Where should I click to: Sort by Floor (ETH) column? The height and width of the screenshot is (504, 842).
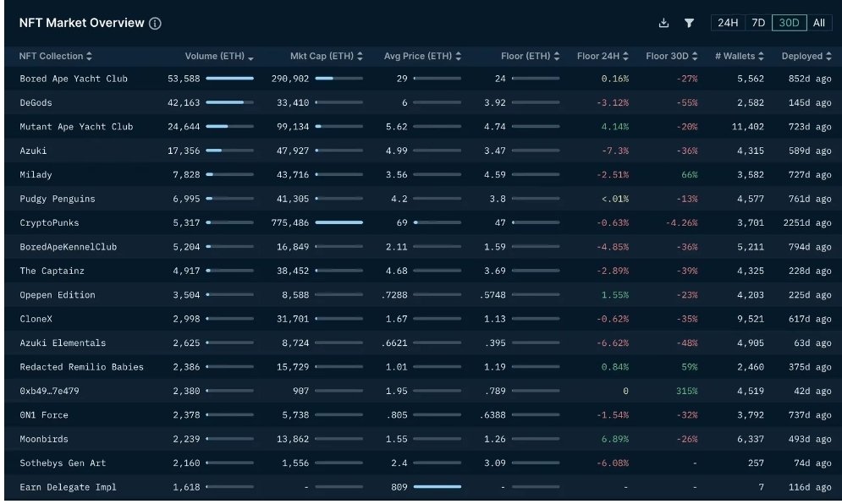(x=530, y=56)
